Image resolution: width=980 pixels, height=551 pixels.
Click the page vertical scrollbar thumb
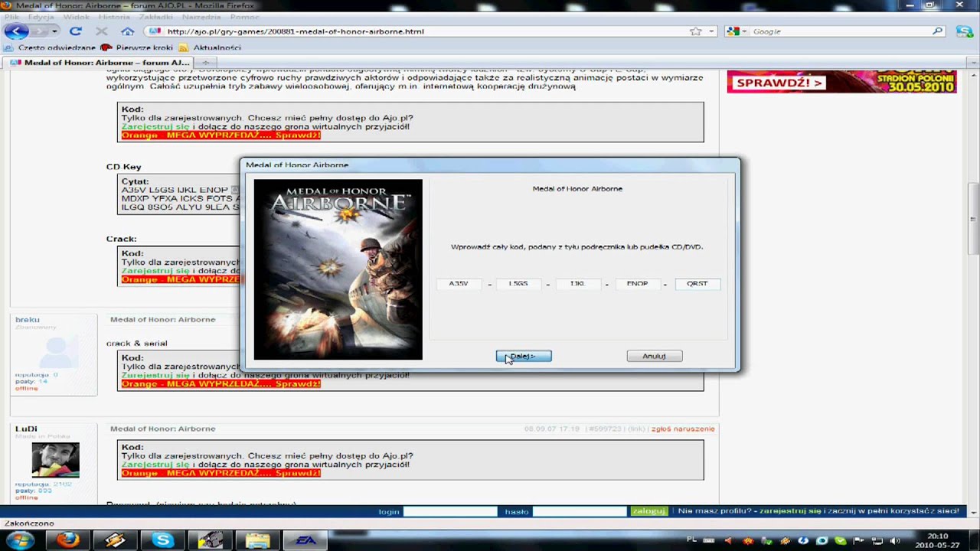(x=973, y=218)
